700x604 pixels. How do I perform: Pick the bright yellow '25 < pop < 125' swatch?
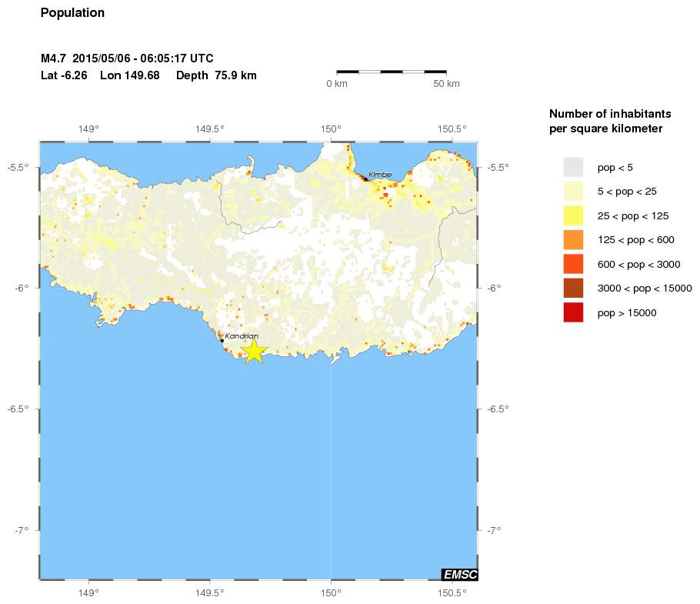[574, 215]
